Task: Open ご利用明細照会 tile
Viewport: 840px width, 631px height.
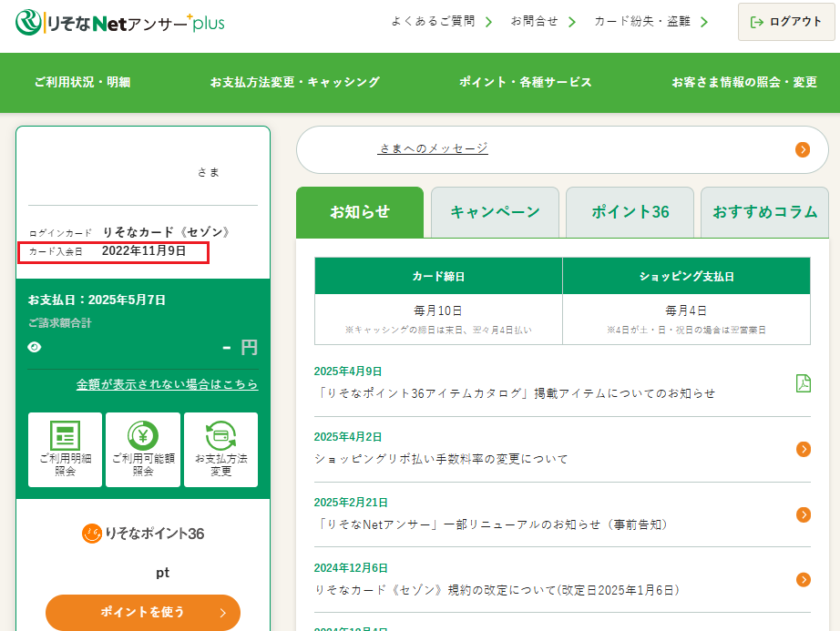Action: 65,450
